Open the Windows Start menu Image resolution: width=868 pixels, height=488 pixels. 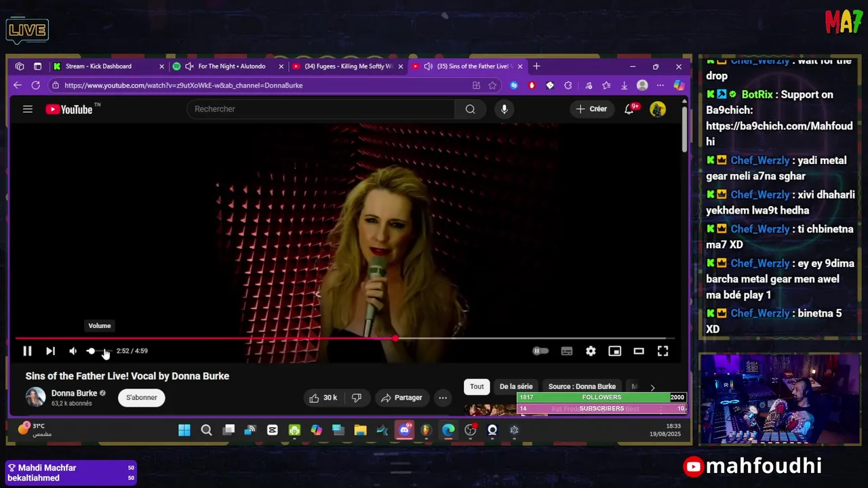(x=184, y=430)
